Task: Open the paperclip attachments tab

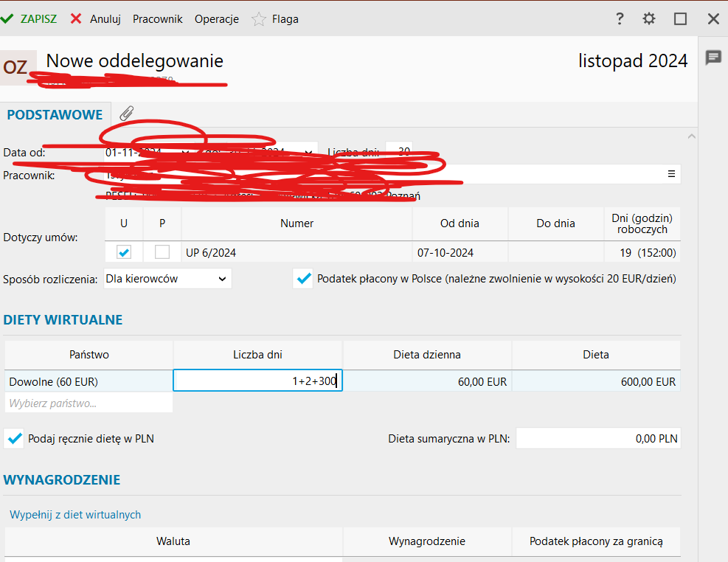Action: pyautogui.click(x=127, y=114)
